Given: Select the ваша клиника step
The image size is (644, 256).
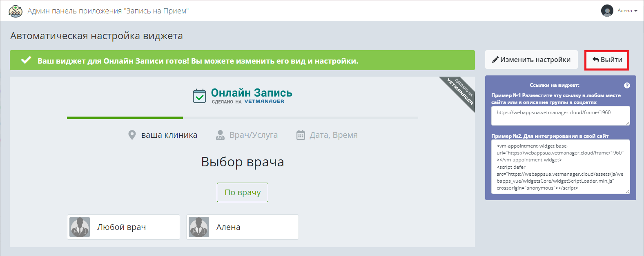Looking at the screenshot, I should (169, 135).
